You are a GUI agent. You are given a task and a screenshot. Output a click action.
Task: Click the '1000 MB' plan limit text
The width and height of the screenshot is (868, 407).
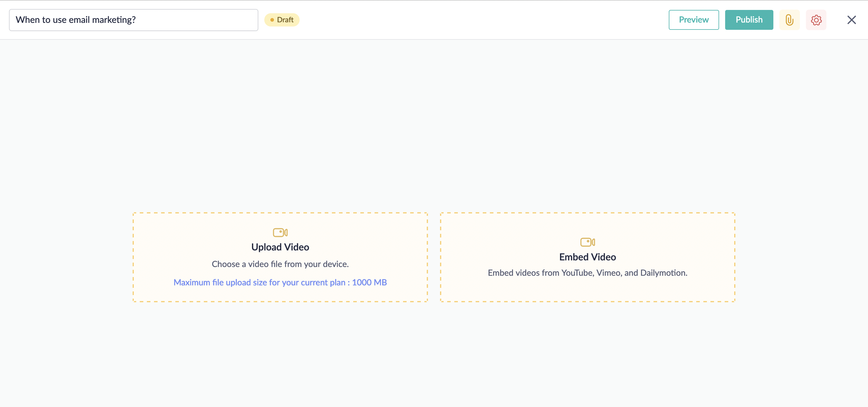point(369,282)
